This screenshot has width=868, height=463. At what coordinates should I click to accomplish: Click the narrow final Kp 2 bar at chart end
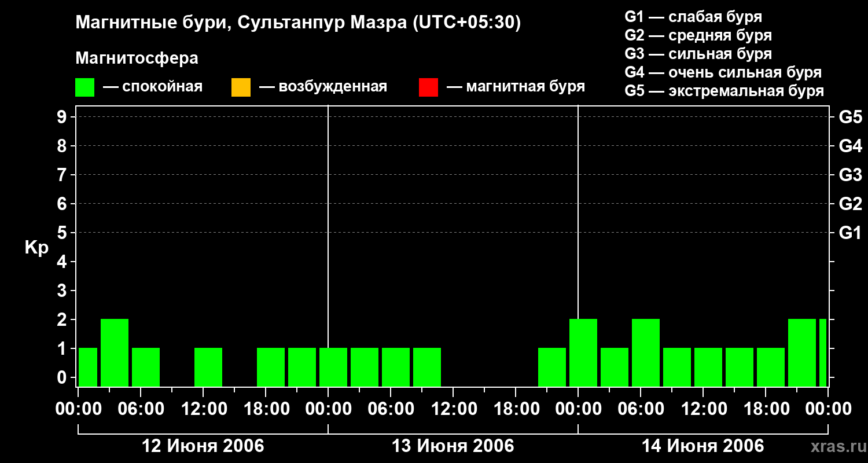coord(823,352)
